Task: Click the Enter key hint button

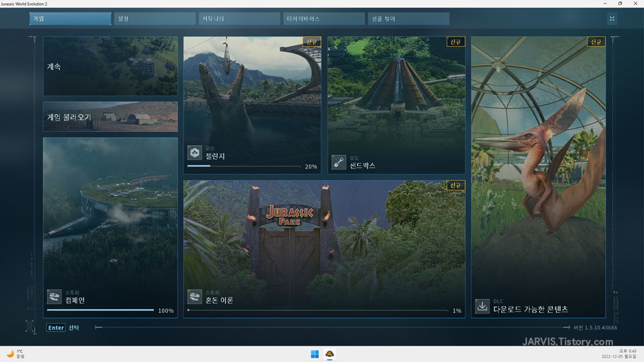Action: (x=56, y=327)
